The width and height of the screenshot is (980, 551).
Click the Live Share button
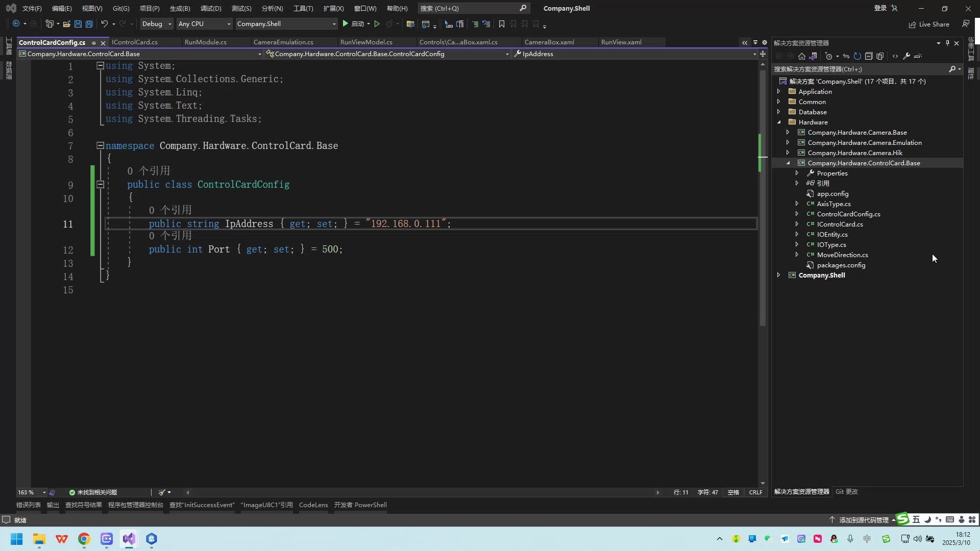(x=929, y=24)
